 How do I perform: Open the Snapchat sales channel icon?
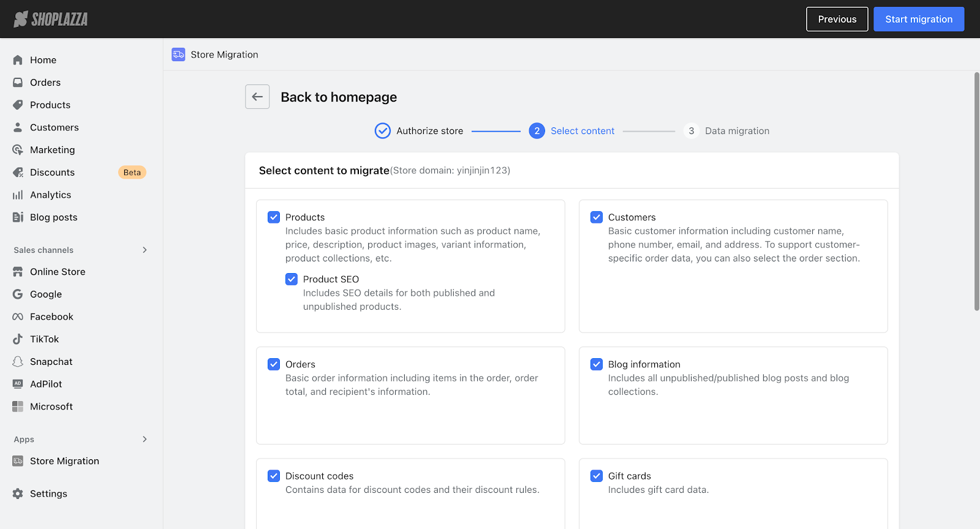click(x=18, y=362)
